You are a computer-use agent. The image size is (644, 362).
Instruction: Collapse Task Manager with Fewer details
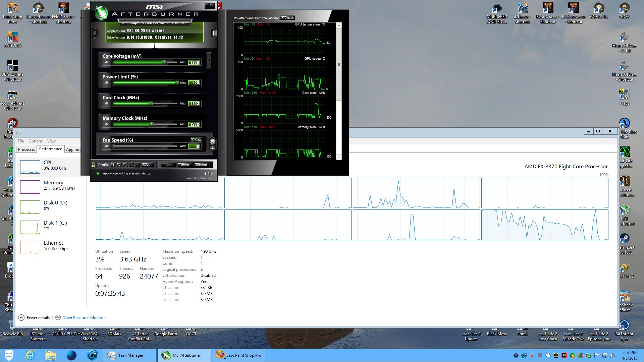tap(34, 317)
